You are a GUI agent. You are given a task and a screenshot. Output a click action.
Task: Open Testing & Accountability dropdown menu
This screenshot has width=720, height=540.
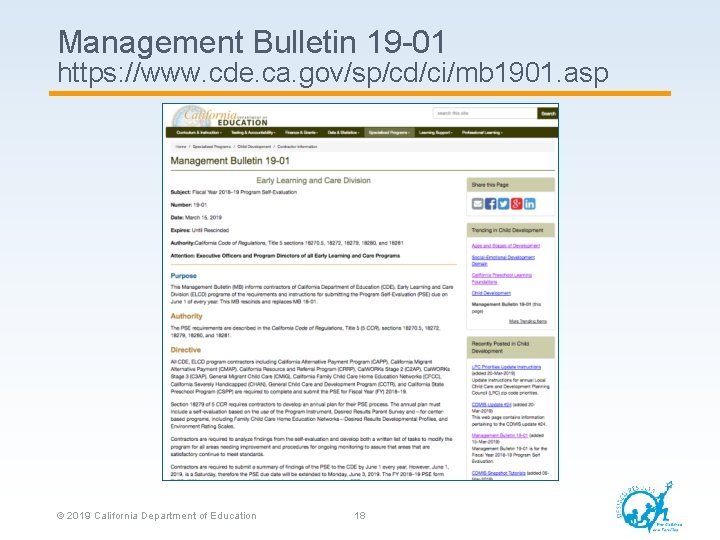pyautogui.click(x=253, y=133)
